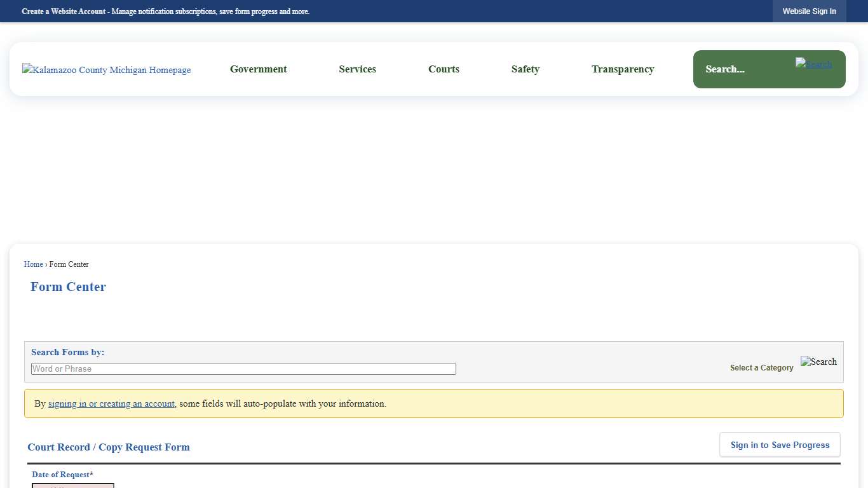Open the Safety menu
868x488 pixels.
pos(525,69)
